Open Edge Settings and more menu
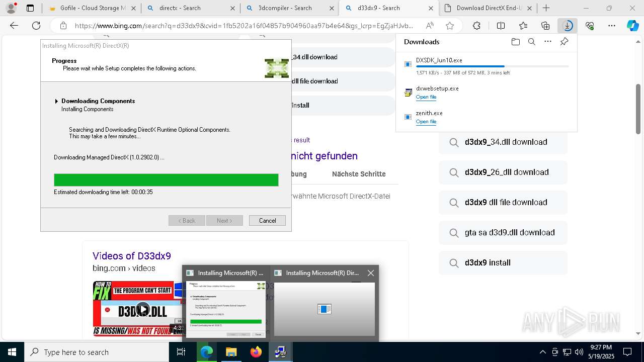Screen dimensions: 644x362 (x=612, y=26)
